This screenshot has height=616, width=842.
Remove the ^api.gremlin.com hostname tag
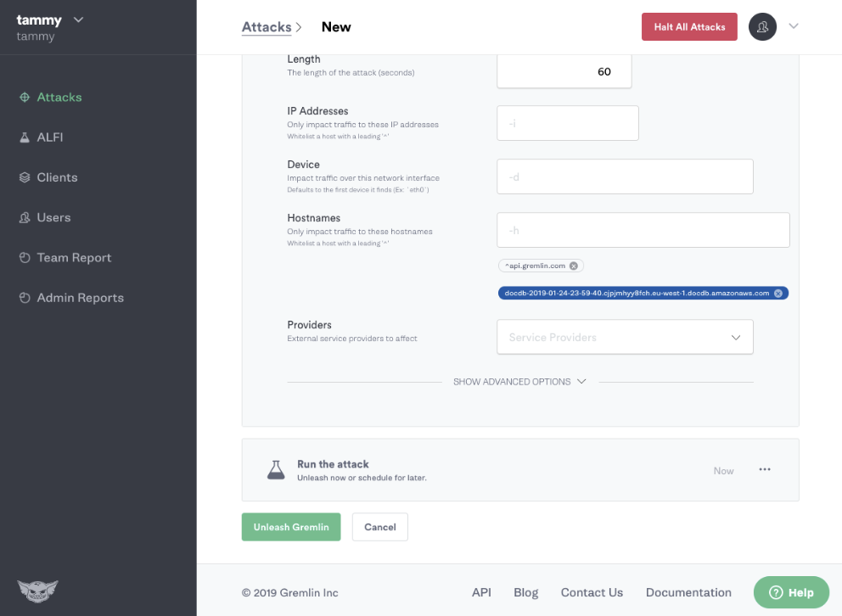click(574, 266)
